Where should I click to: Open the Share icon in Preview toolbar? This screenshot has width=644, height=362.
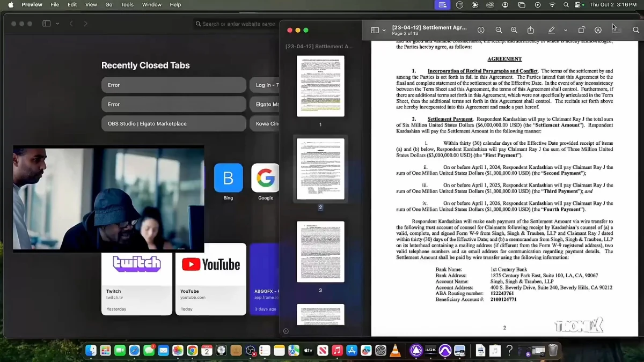point(531,30)
